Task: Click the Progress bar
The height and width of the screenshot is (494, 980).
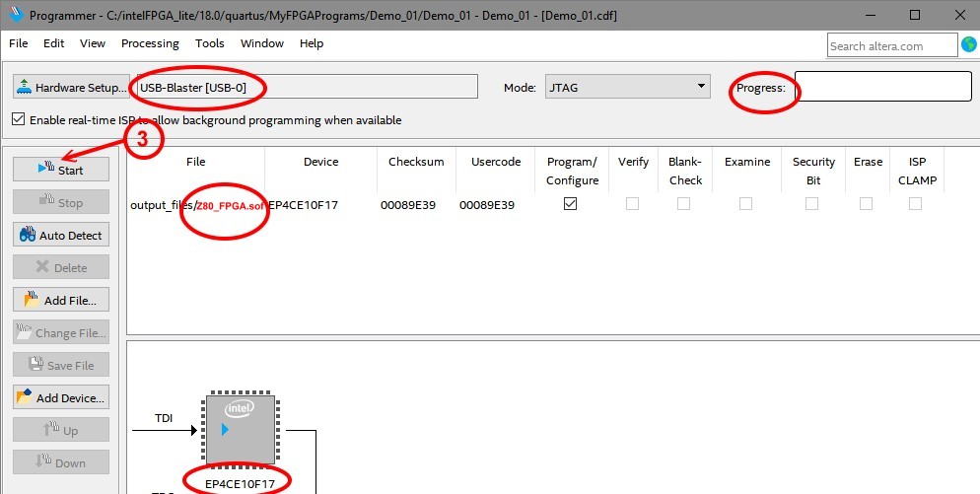Action: [883, 87]
